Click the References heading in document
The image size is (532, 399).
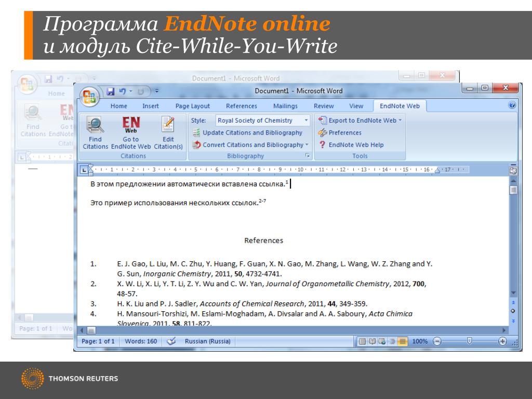pos(263,241)
